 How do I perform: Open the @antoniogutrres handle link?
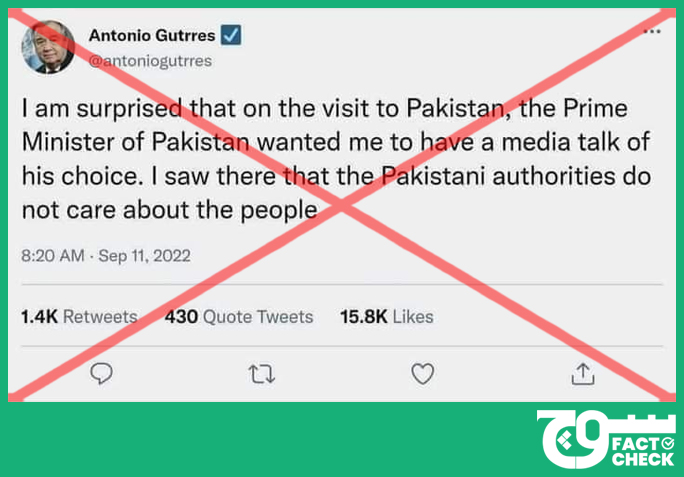point(150,61)
